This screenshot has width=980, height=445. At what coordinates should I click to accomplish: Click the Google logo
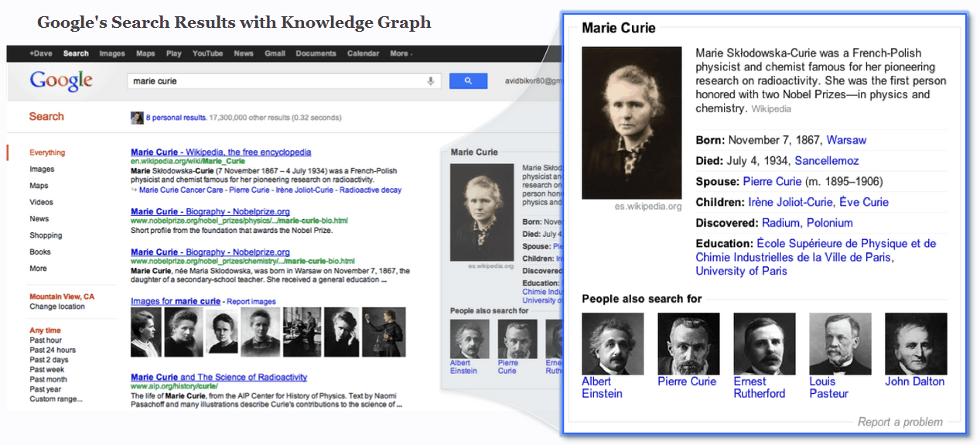pos(61,80)
